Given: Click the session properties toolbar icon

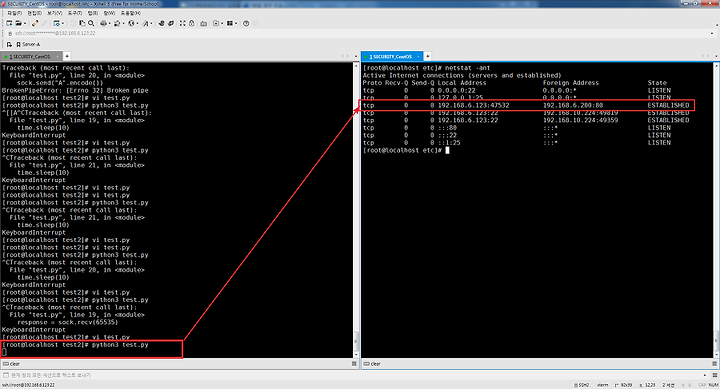Looking at the screenshot, I should click(56, 23).
